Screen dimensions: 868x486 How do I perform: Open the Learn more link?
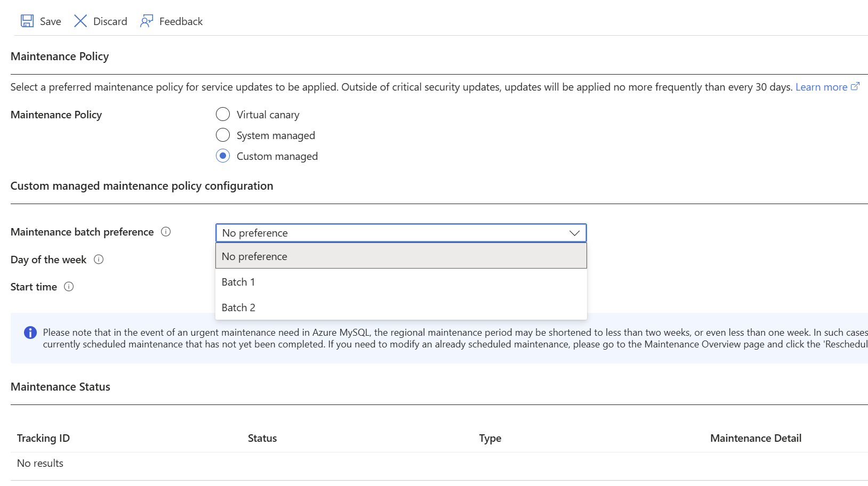point(821,87)
